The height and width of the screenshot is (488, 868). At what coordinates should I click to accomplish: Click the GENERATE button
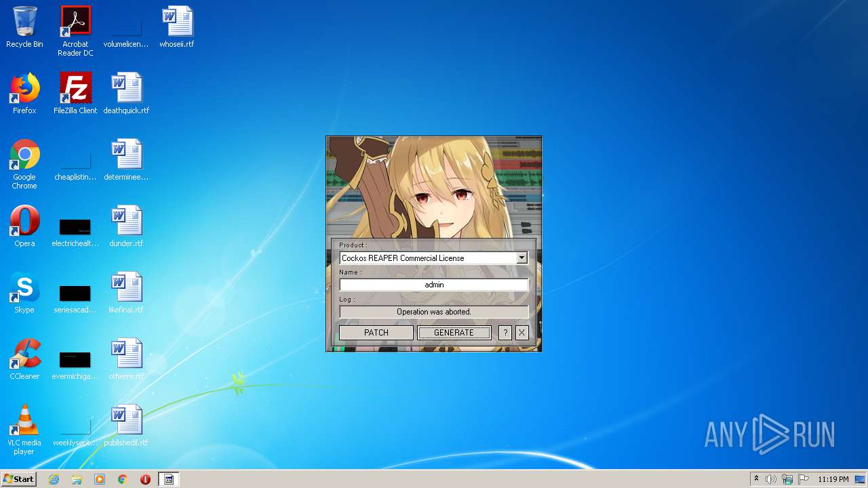click(x=454, y=333)
